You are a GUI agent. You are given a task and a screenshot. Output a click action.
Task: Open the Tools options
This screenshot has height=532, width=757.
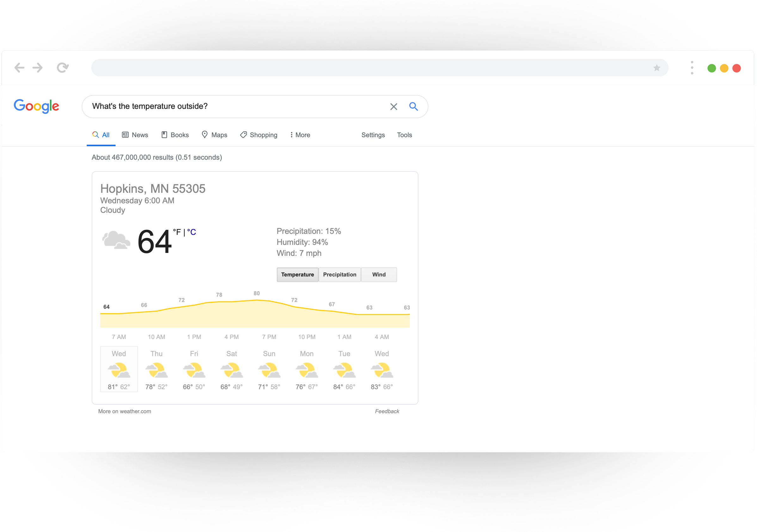pyautogui.click(x=404, y=135)
